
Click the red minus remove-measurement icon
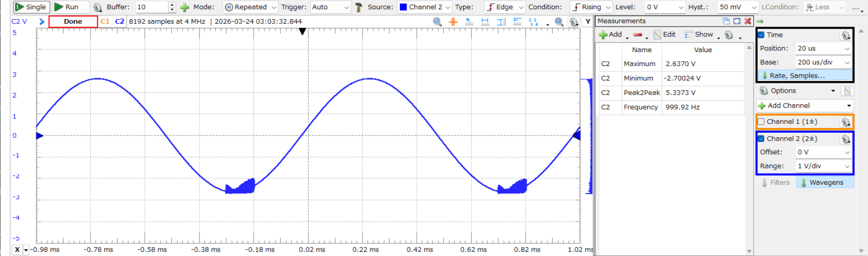pos(637,35)
